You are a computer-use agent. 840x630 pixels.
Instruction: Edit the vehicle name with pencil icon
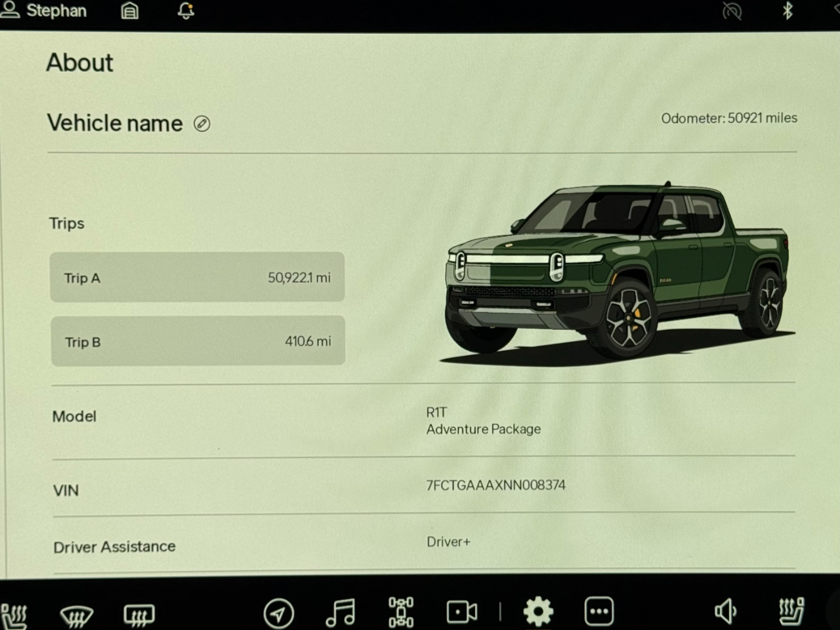202,123
